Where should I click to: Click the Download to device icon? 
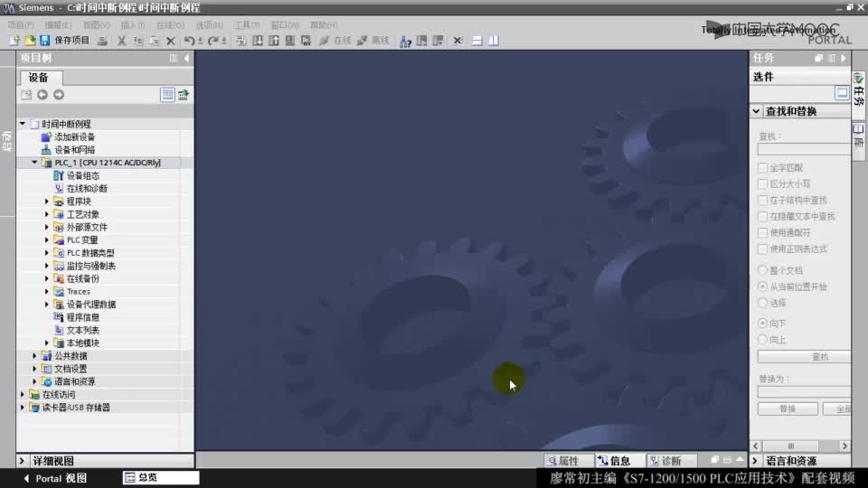pyautogui.click(x=258, y=41)
